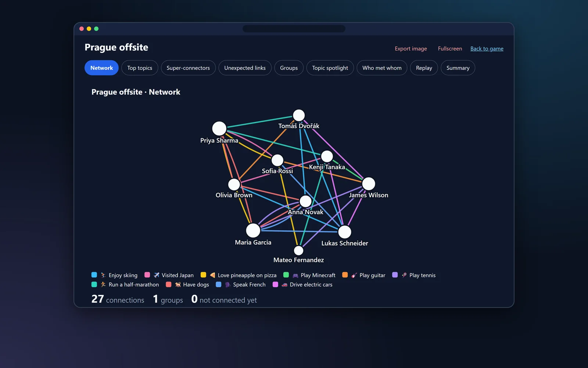588x368 pixels.
Task: Click the speaking head French icon
Action: 228,284
